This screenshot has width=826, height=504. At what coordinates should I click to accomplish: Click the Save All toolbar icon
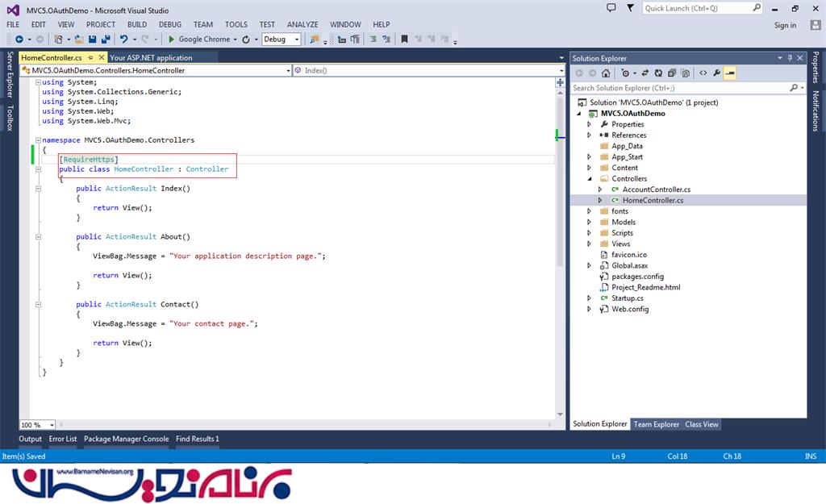(106, 39)
